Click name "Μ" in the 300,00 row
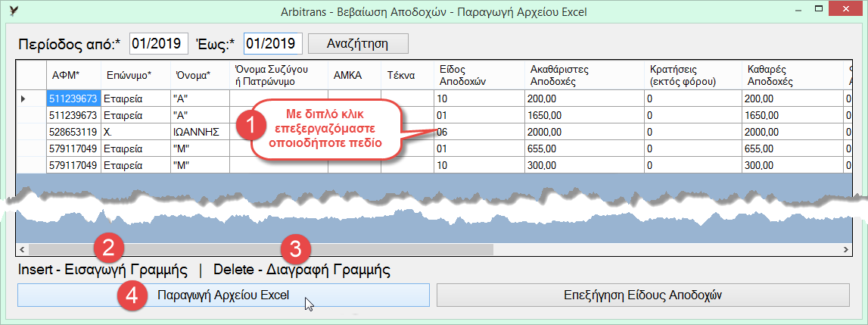The height and width of the screenshot is (325, 868). coord(200,165)
